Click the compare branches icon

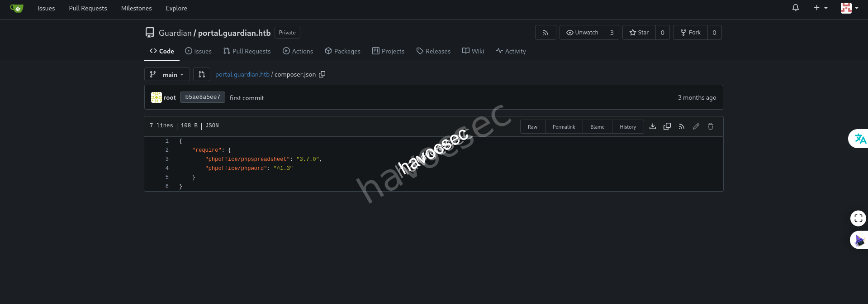[202, 74]
